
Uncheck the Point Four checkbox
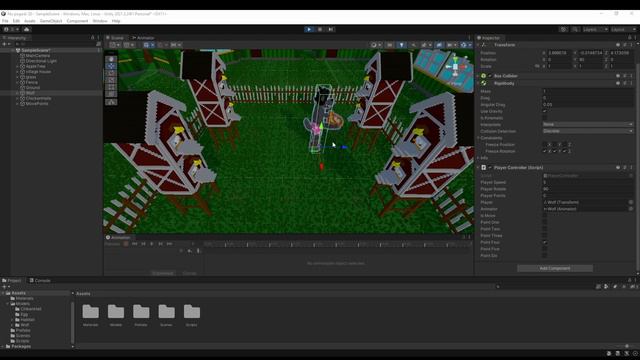[544, 242]
